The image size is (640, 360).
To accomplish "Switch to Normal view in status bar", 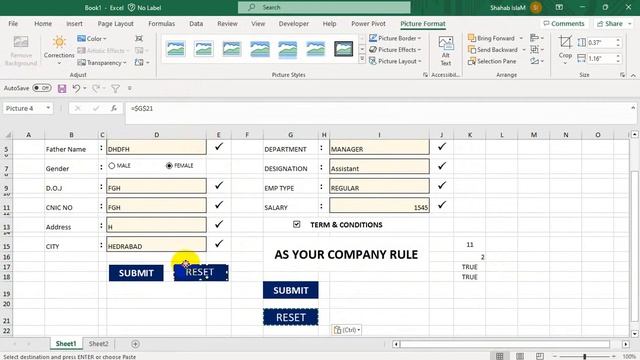I will (x=500, y=356).
